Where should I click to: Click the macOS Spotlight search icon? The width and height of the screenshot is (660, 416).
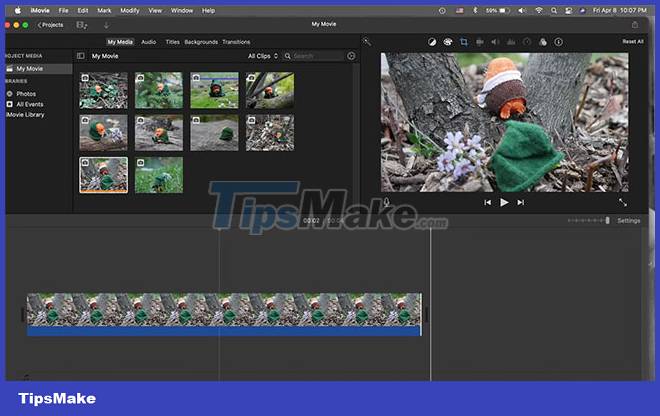(554, 11)
